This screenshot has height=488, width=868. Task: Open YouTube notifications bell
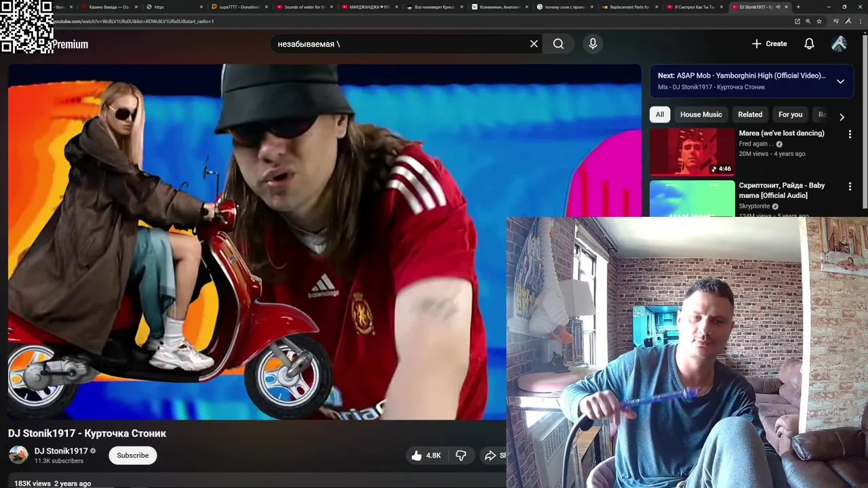pos(809,44)
